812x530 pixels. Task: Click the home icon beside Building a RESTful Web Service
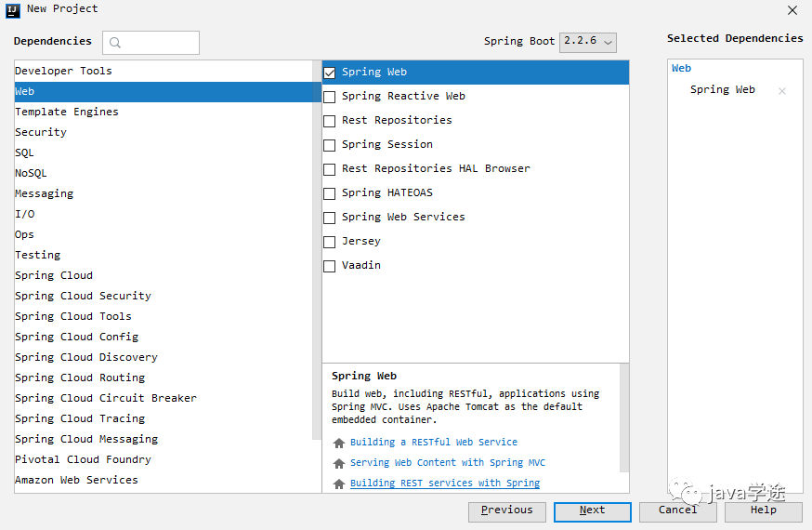pyautogui.click(x=339, y=443)
